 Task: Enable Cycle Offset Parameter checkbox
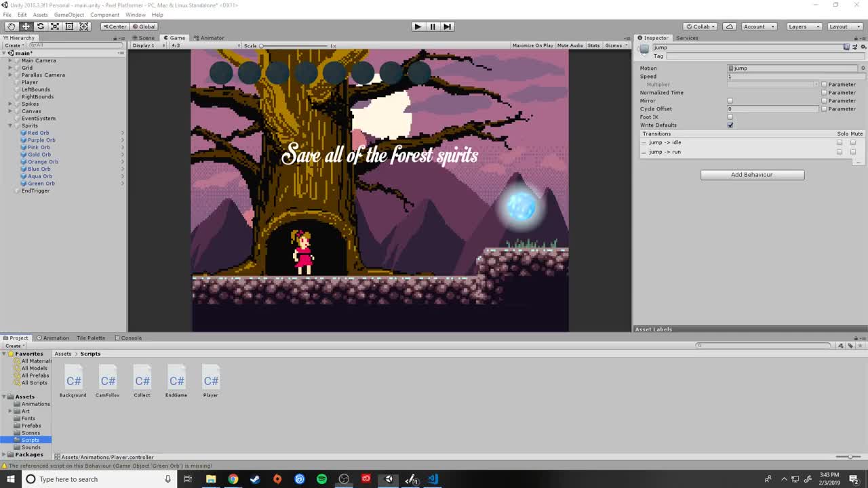[x=824, y=108]
